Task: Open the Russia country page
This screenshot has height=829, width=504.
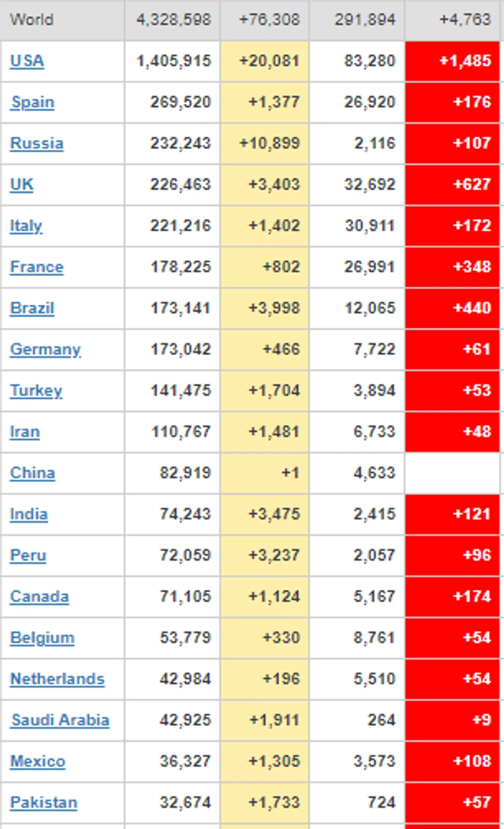Action: pos(36,144)
